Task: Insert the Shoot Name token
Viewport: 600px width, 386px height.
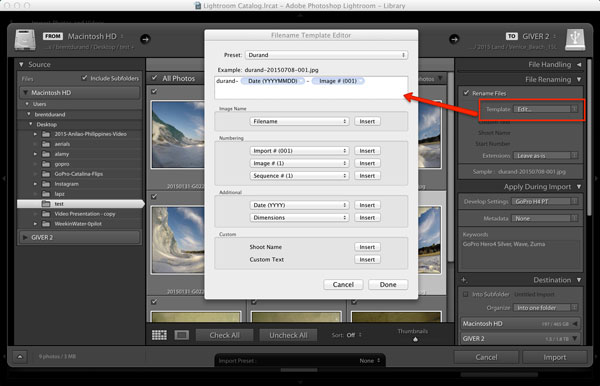Action: tap(367, 247)
